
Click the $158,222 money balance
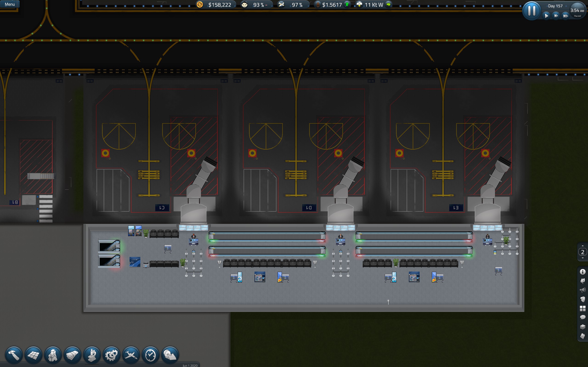pyautogui.click(x=219, y=5)
